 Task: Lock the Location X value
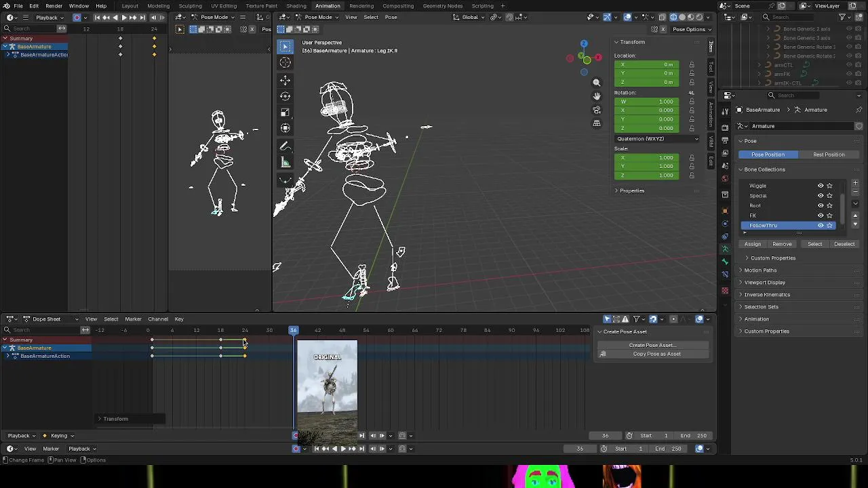692,65
